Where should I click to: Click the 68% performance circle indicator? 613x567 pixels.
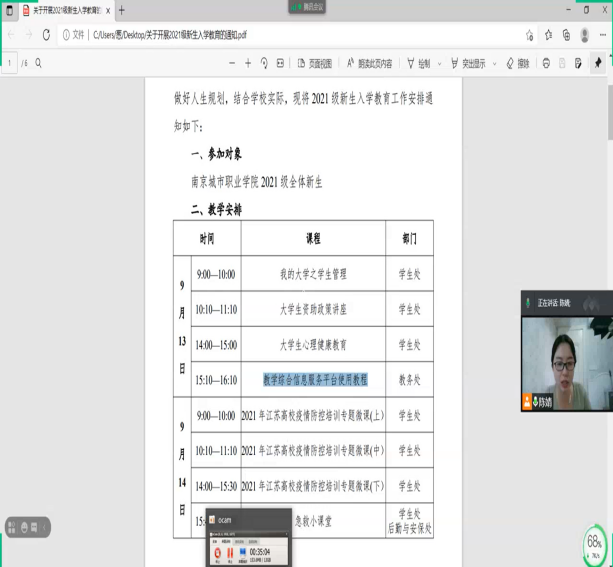tap(594, 544)
